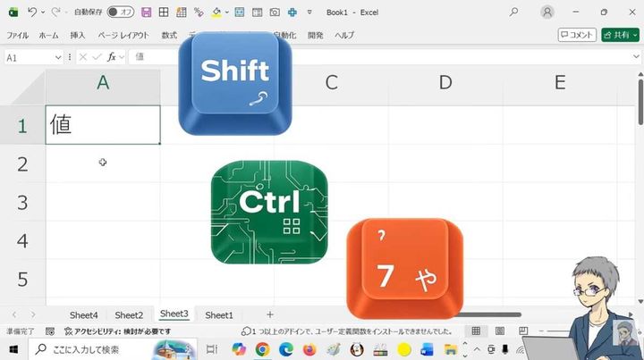The image size is (644, 360).
Task: Select row 3 header
Action: tap(22, 202)
